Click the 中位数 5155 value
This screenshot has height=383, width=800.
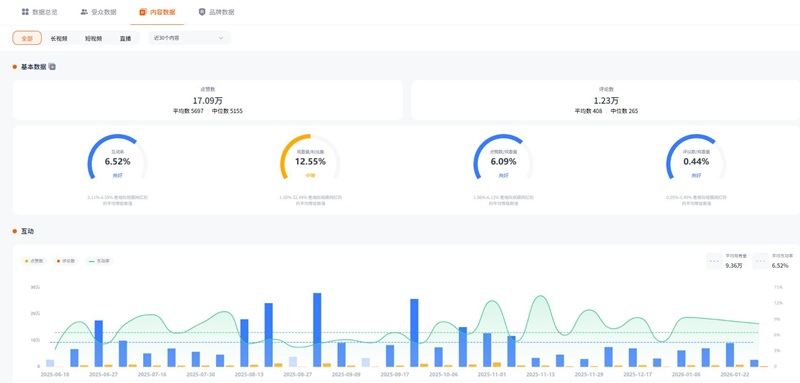click(x=227, y=111)
